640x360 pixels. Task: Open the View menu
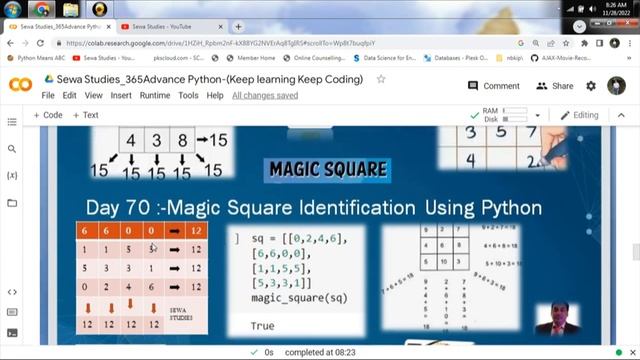click(93, 96)
